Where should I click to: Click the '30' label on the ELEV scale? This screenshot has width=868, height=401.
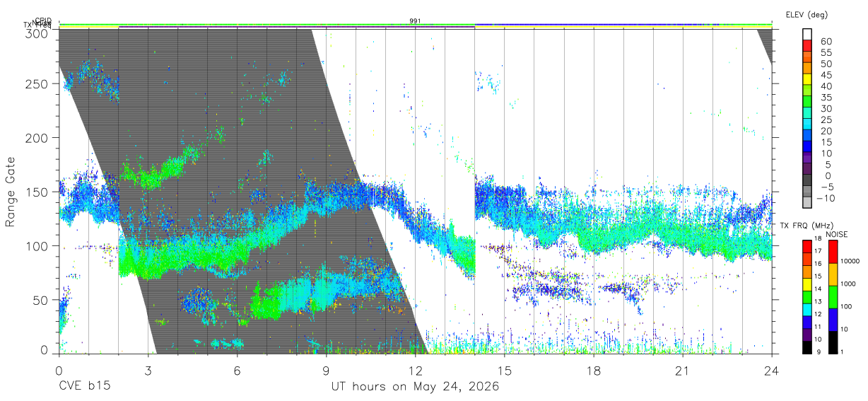point(825,108)
